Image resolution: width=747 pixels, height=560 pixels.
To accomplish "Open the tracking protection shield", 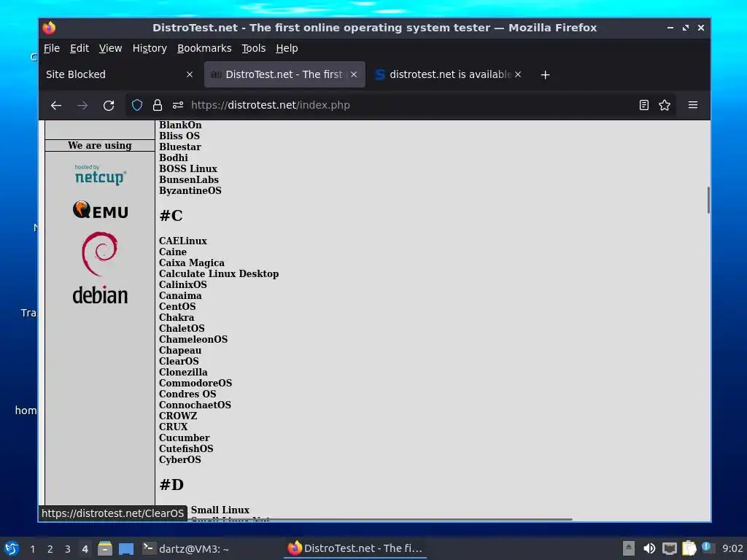I will coord(137,105).
